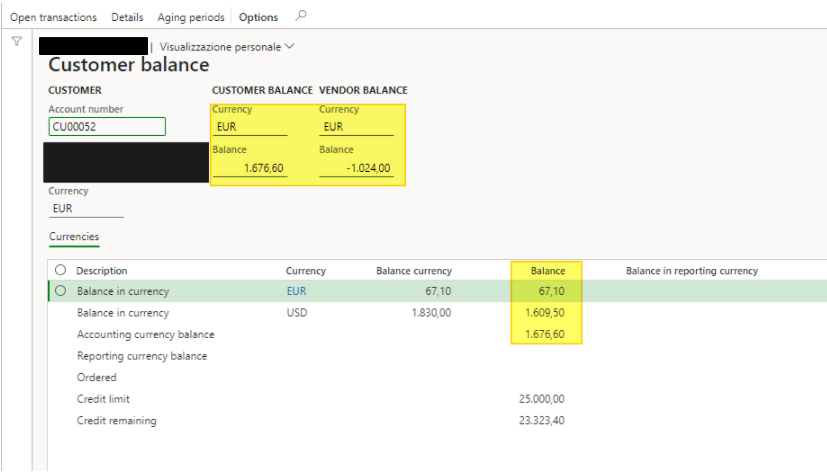The width and height of the screenshot is (827, 472).
Task: Click the customer balance Currency EUR field
Action: click(x=250, y=127)
